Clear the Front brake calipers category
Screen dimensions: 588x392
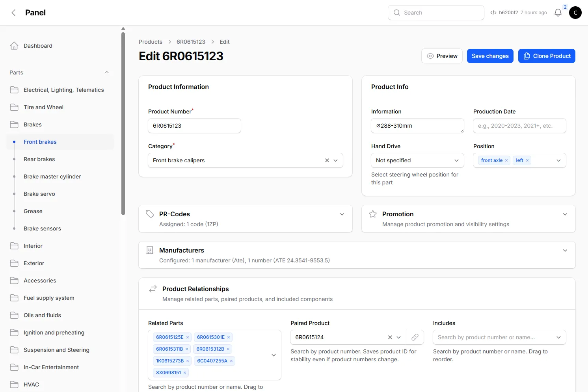pos(327,160)
